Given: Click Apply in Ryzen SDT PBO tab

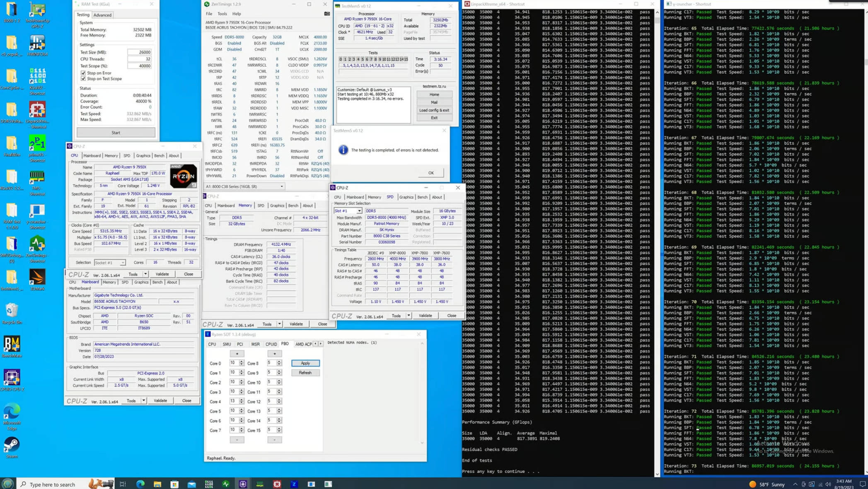Looking at the screenshot, I should click(305, 363).
